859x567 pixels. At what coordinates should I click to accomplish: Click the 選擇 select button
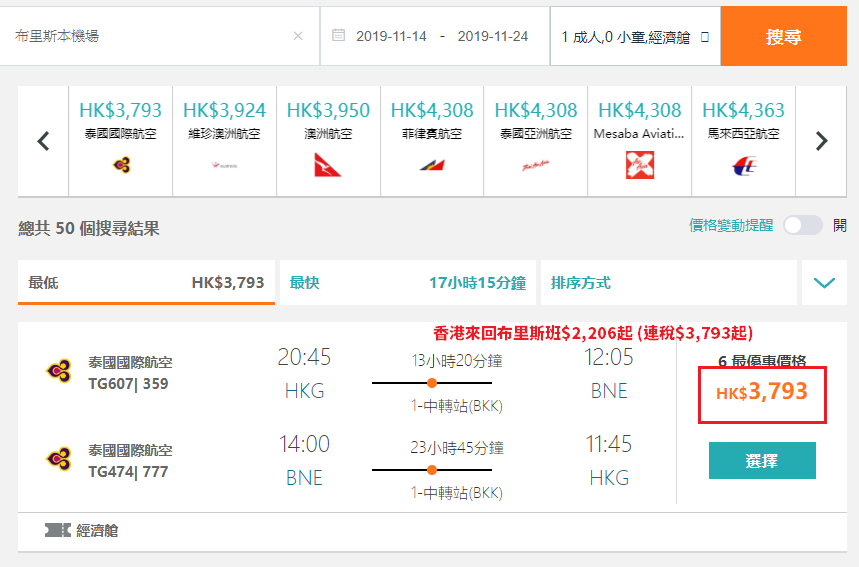tap(762, 461)
